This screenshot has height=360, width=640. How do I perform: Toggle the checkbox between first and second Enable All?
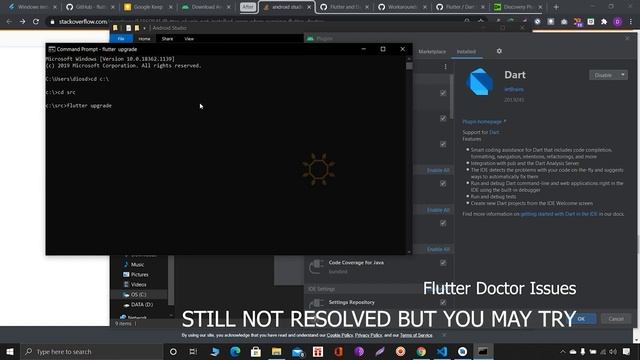click(443, 183)
